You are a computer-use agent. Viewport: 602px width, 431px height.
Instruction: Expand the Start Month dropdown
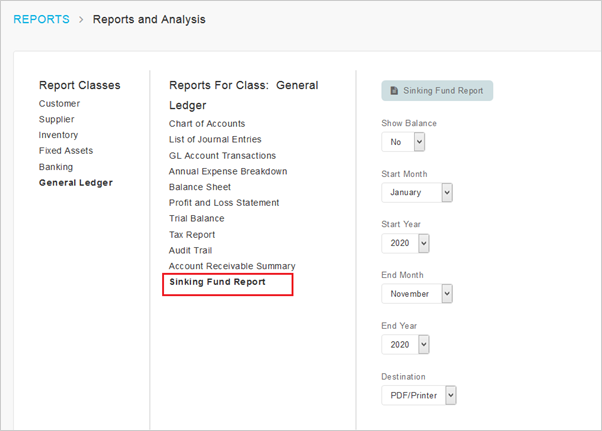(417, 192)
